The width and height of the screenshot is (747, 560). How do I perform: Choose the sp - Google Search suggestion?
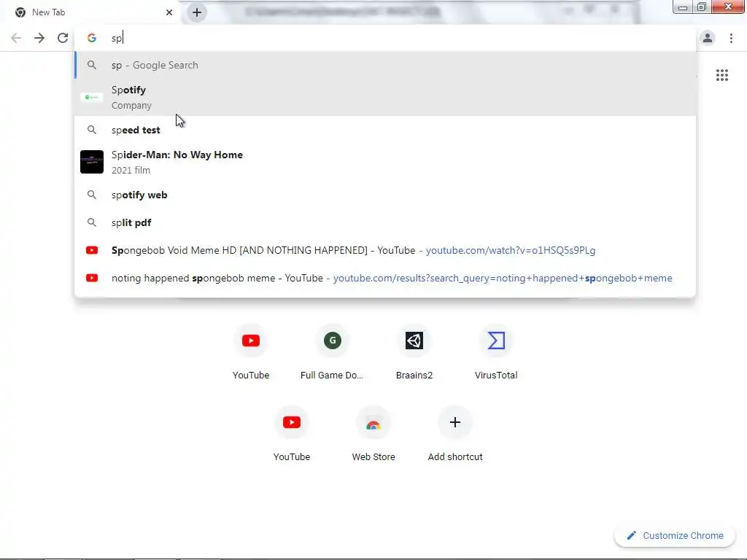[385, 65]
